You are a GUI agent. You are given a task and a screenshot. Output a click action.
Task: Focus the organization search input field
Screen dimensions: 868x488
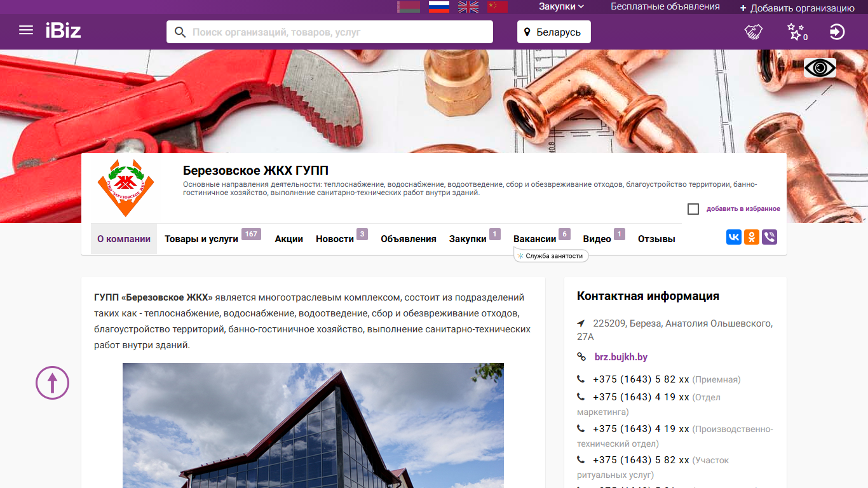330,32
